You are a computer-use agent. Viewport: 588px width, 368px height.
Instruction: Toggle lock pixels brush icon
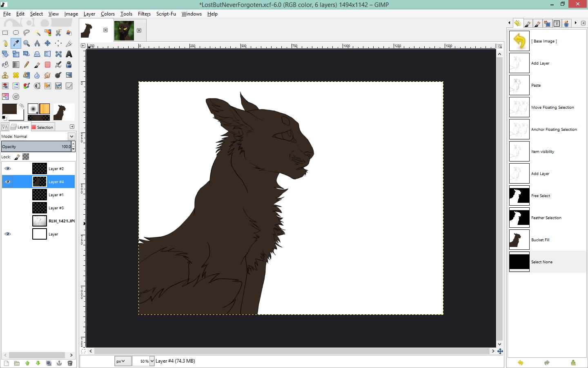[x=17, y=157]
